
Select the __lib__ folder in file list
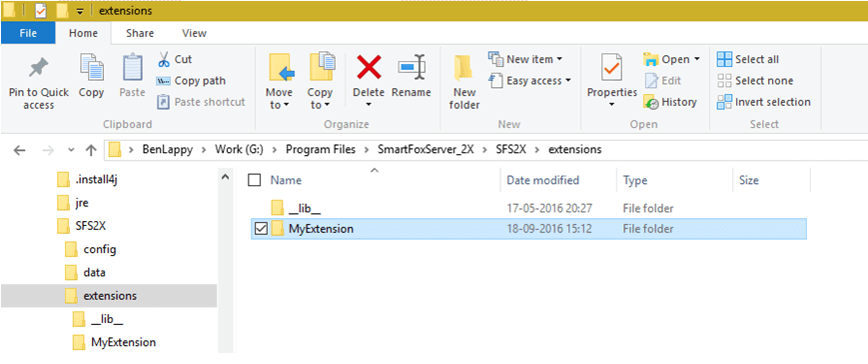(528, 208)
